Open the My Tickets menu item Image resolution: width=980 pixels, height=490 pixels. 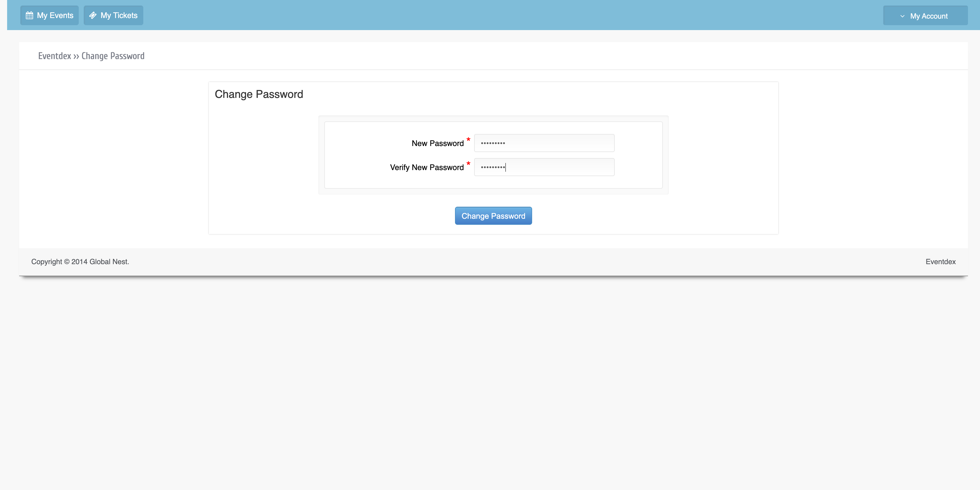(x=113, y=16)
